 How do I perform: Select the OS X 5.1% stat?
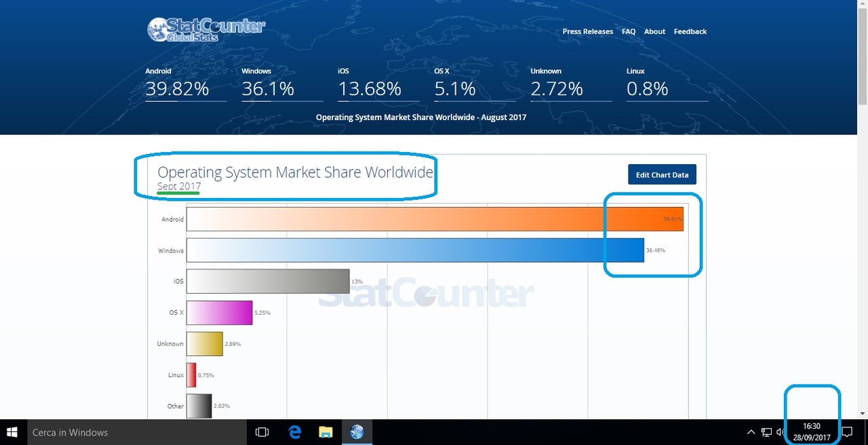point(474,83)
